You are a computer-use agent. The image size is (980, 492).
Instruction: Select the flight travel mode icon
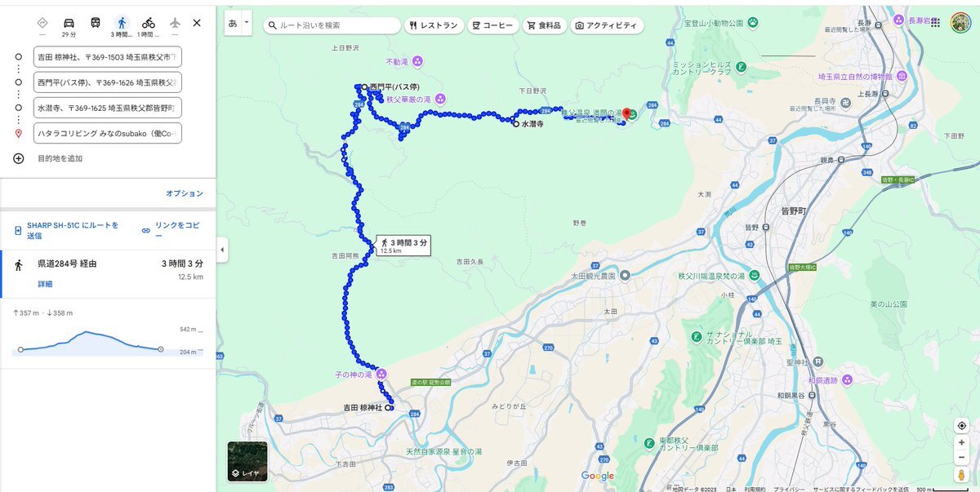175,23
